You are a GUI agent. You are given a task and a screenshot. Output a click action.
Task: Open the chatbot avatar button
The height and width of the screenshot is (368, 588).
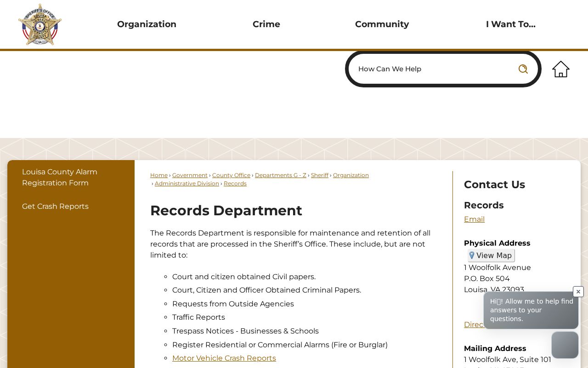click(x=565, y=345)
